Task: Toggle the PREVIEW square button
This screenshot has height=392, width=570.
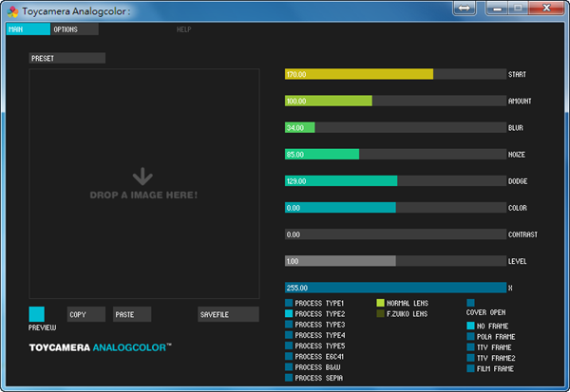Action: (37, 314)
